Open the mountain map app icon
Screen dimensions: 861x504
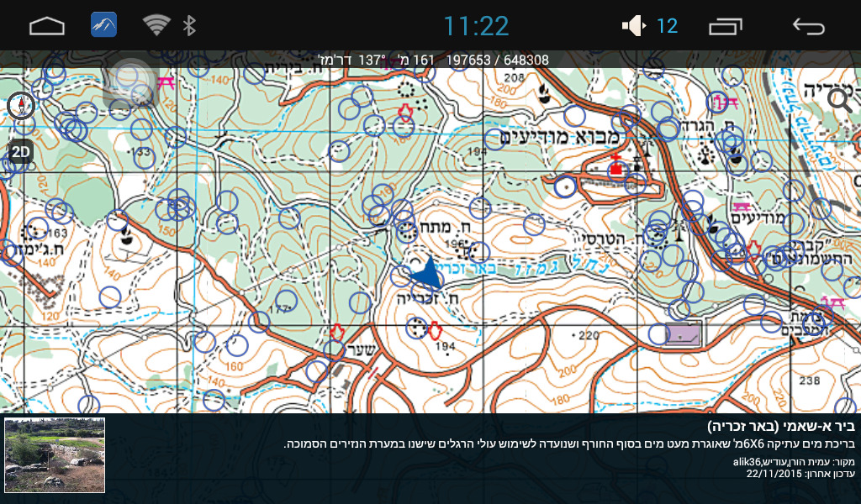coord(103,25)
